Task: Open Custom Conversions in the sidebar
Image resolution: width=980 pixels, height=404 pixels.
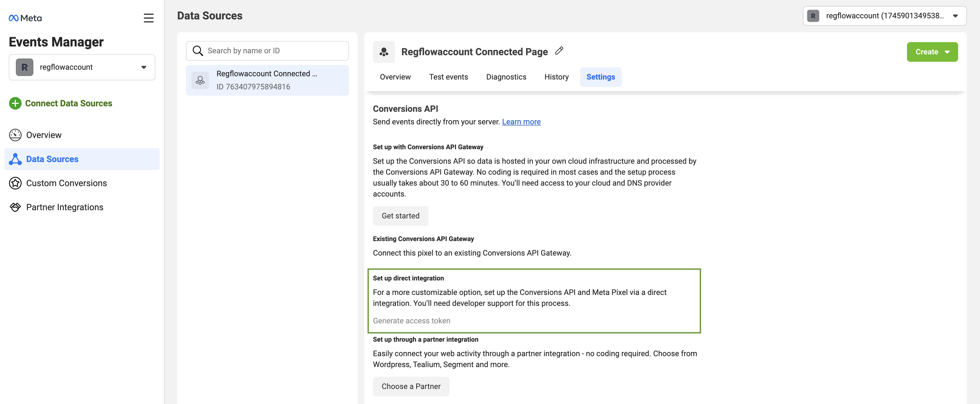Action: tap(82, 183)
